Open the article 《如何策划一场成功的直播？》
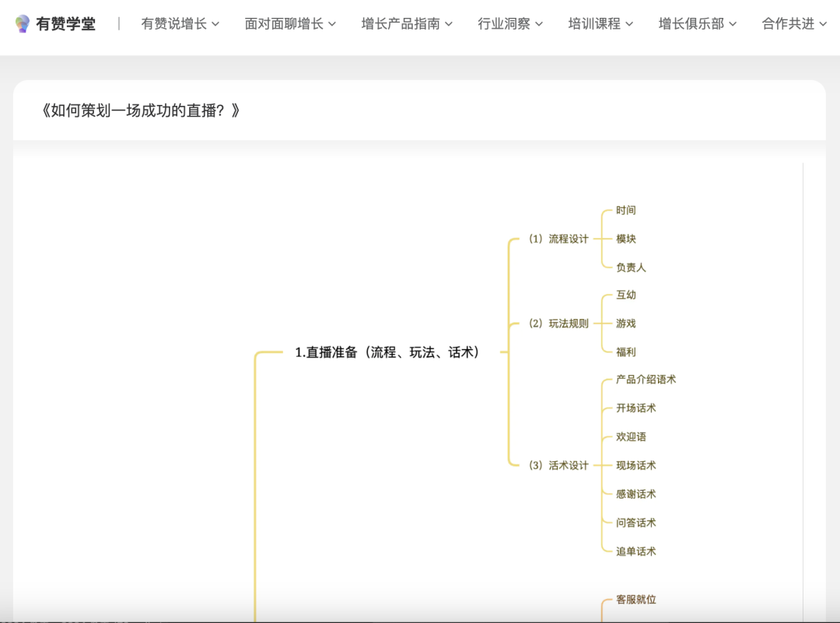Image resolution: width=840 pixels, height=623 pixels. pyautogui.click(x=142, y=110)
